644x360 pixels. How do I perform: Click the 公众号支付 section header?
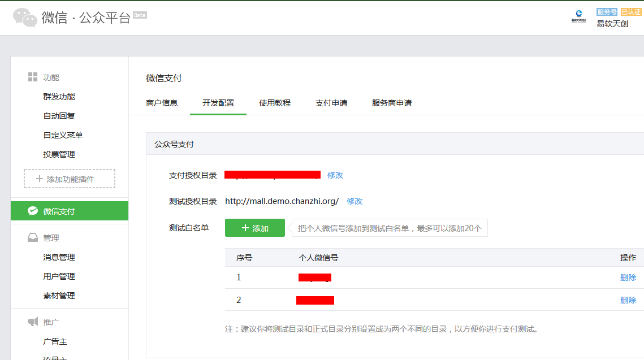(174, 144)
